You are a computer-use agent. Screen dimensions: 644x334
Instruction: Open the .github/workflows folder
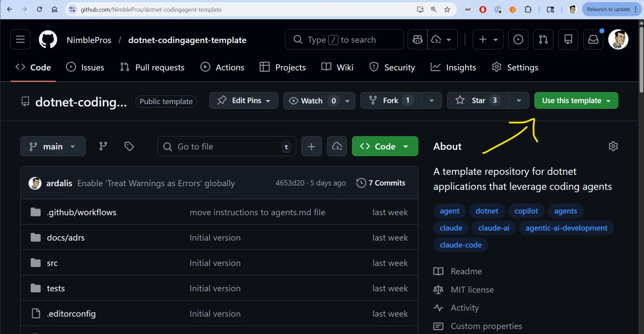(x=81, y=212)
